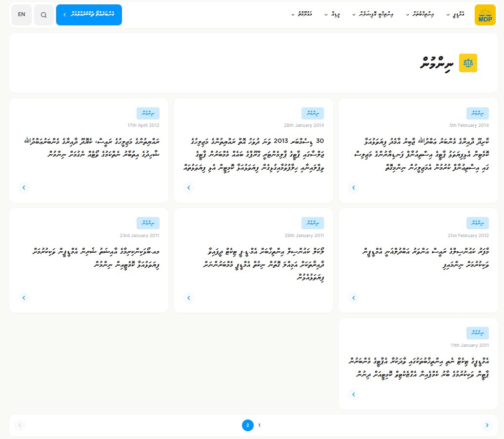Image resolution: width=504 pixels, height=439 pixels.
Task: Open headline of the 5th February 2014 article
Action: 422,154
